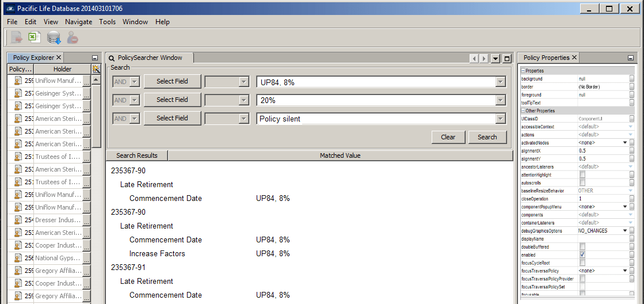
Task: Click the database download toolbar icon
Action: coord(54,38)
